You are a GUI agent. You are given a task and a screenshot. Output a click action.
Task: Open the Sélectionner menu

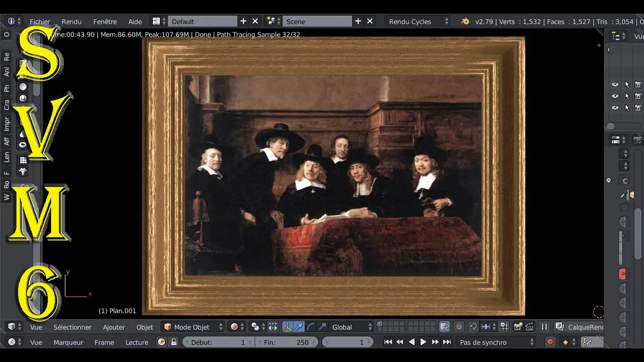(72, 327)
